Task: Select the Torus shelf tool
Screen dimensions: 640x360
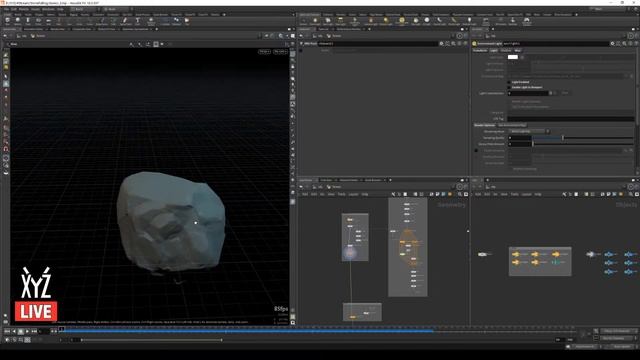Action: (x=38, y=21)
